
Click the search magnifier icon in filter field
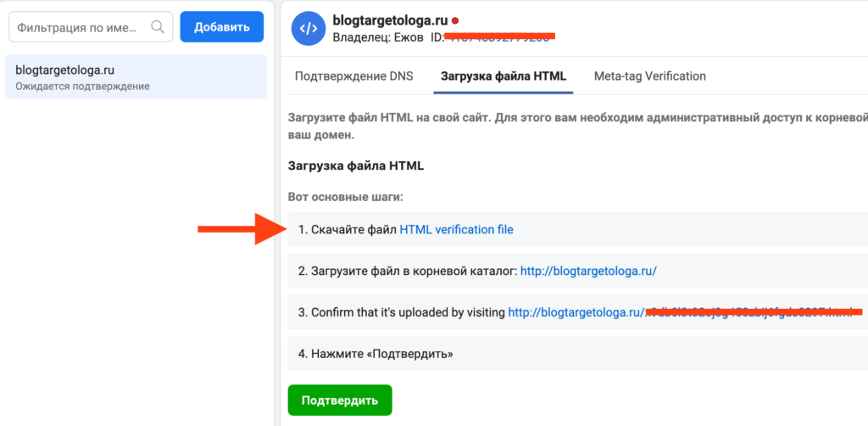pos(157,27)
